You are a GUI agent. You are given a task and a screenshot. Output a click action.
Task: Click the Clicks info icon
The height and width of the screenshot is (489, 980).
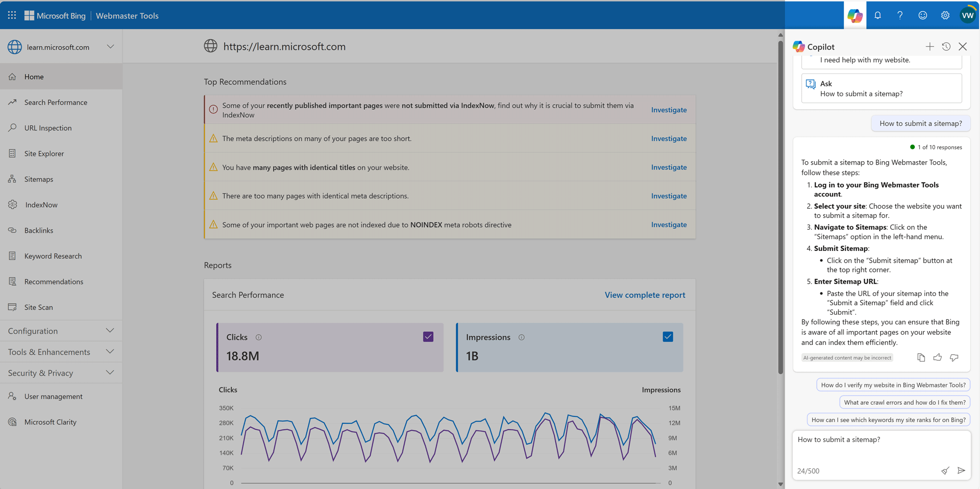[x=259, y=337]
